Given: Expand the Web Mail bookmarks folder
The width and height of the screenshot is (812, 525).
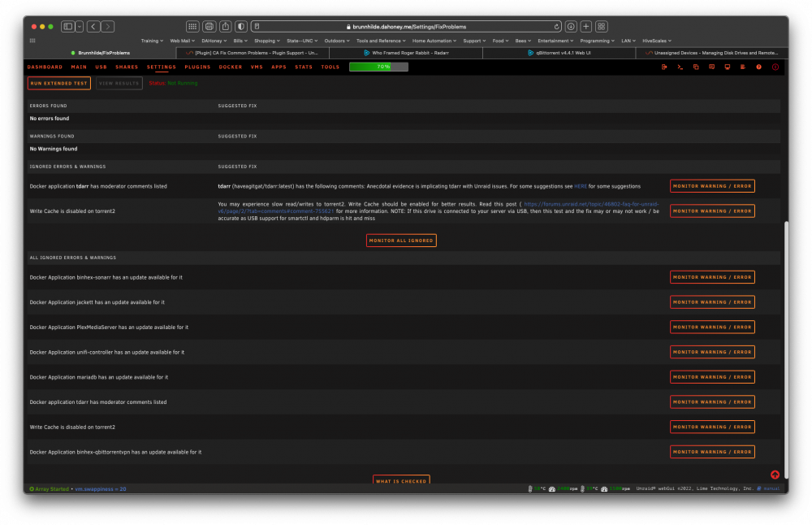Looking at the screenshot, I should (x=182, y=41).
